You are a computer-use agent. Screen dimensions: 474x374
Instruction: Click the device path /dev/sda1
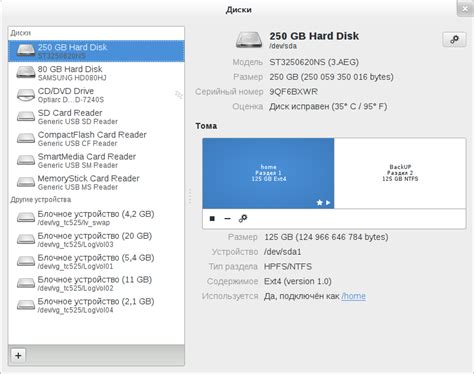[282, 252]
